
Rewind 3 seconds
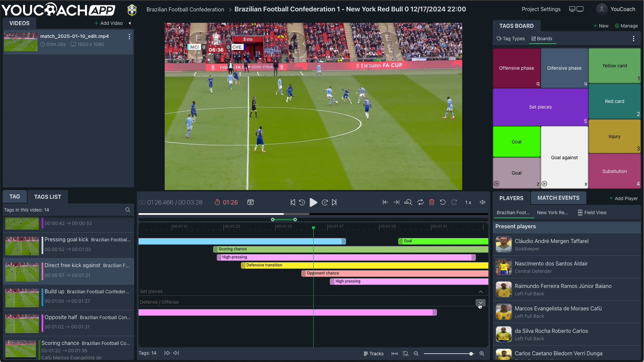pyautogui.click(x=302, y=202)
